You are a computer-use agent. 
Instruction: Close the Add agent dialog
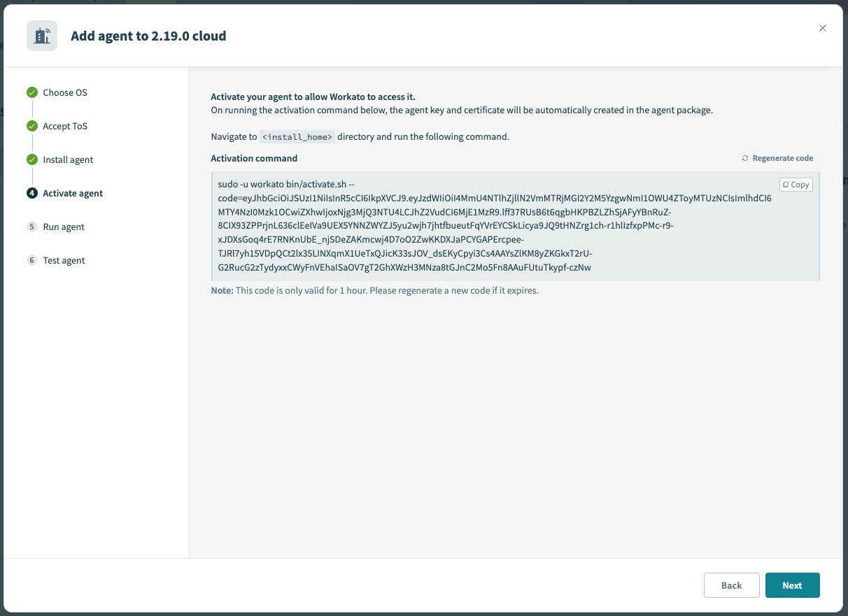(822, 28)
